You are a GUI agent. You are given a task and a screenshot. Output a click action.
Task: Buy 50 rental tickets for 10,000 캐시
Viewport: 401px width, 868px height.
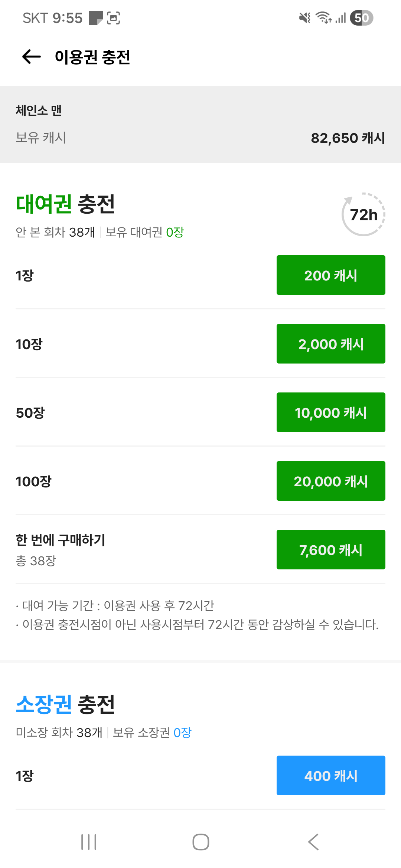click(331, 412)
